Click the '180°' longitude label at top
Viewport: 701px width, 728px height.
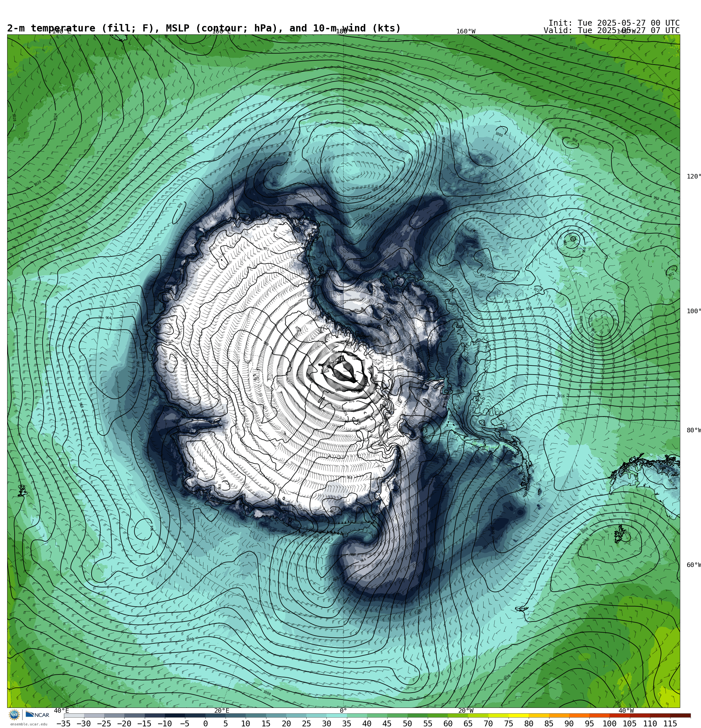343,31
